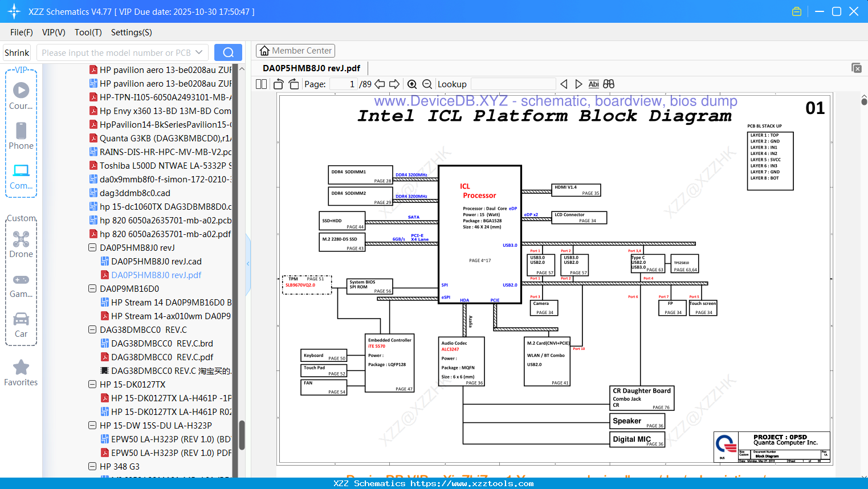Viewport: 868px width, 489px height.
Task: Click the Shrink button
Action: [x=17, y=52]
